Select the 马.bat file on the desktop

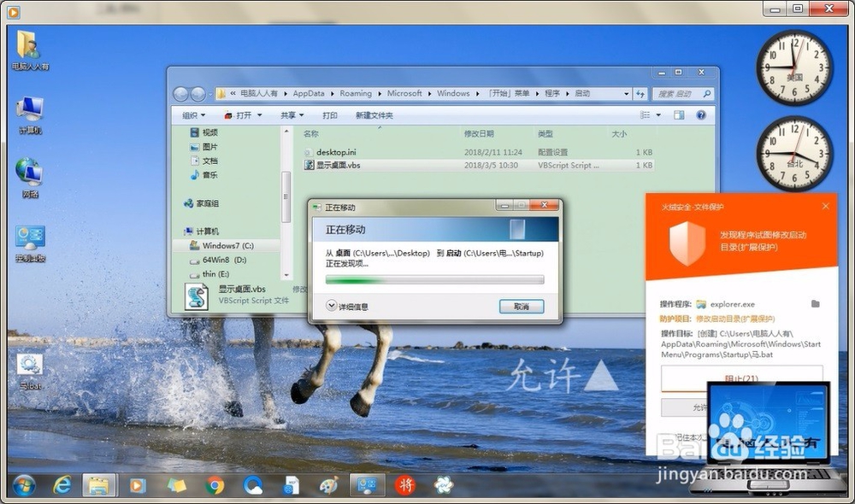[x=30, y=371]
